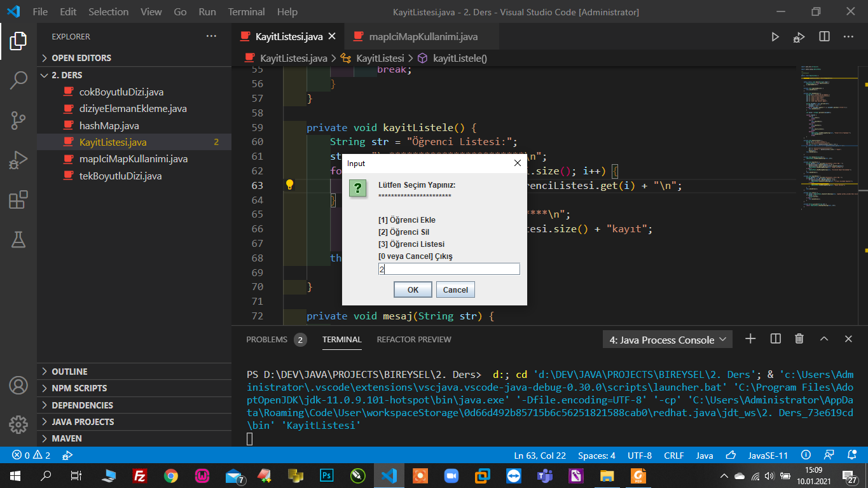Maximize terminal panel with up chevron
The width and height of the screenshot is (868, 488).
(823, 339)
